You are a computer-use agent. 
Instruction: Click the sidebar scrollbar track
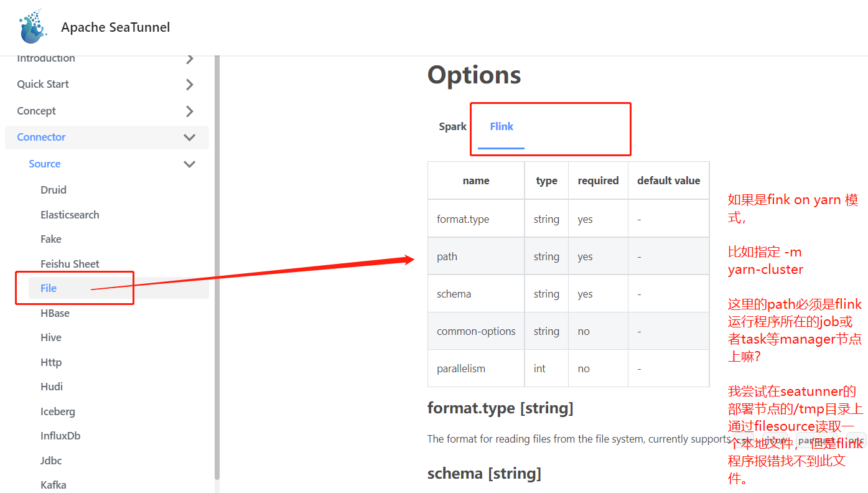[x=217, y=249]
